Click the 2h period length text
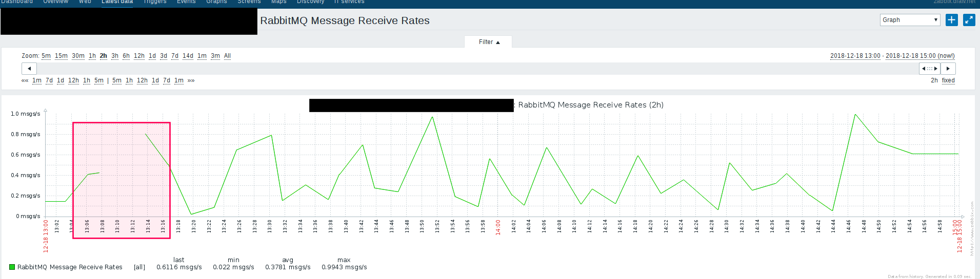 click(x=934, y=80)
